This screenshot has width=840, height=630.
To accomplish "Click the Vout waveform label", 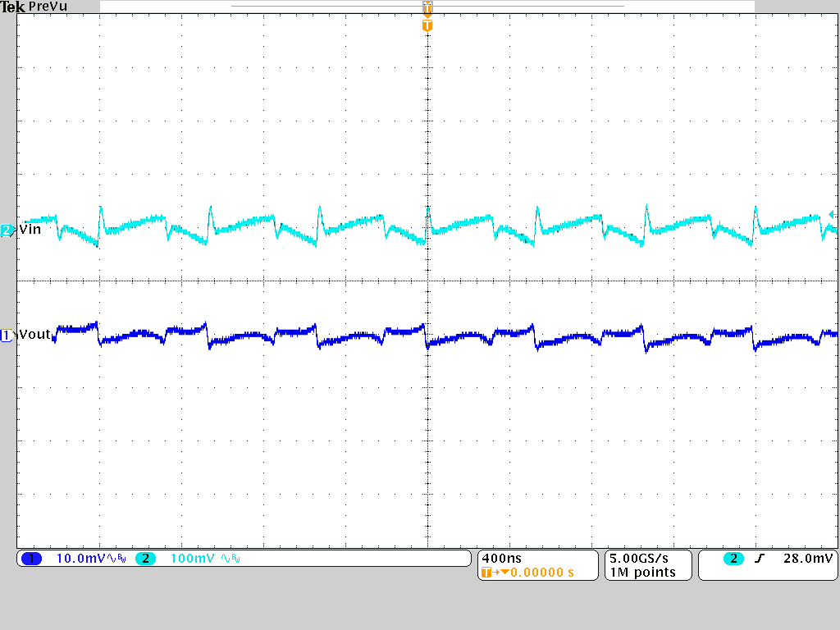I will [x=36, y=335].
